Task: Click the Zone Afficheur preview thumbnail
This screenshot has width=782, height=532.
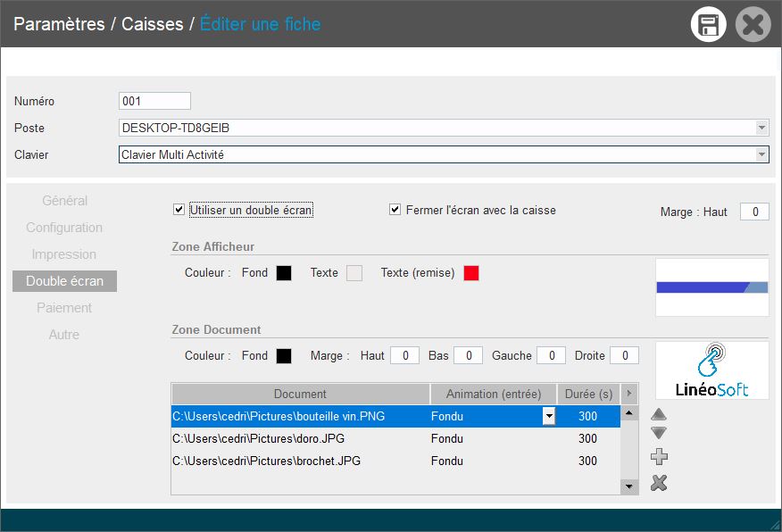Action: (712, 287)
